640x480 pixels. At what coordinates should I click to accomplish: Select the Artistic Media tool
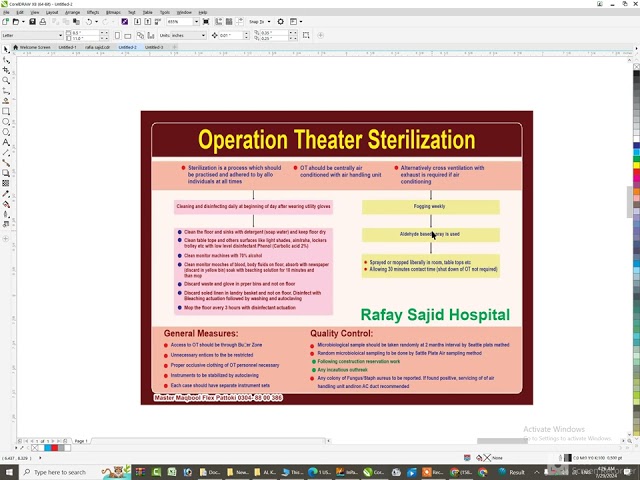click(6, 101)
